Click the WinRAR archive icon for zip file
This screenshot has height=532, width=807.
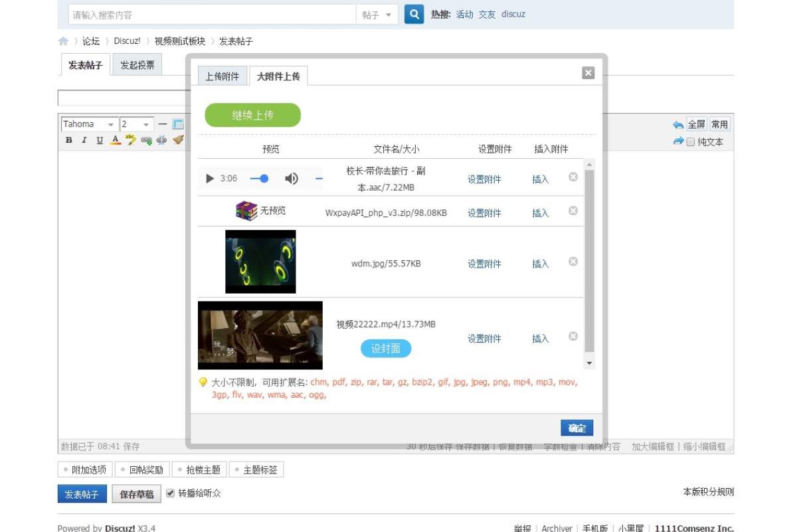click(x=246, y=211)
